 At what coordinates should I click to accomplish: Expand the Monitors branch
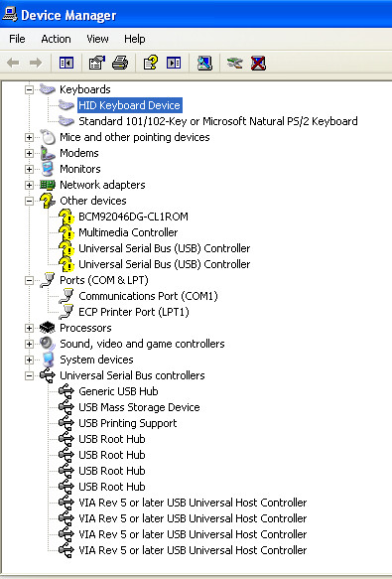click(29, 169)
